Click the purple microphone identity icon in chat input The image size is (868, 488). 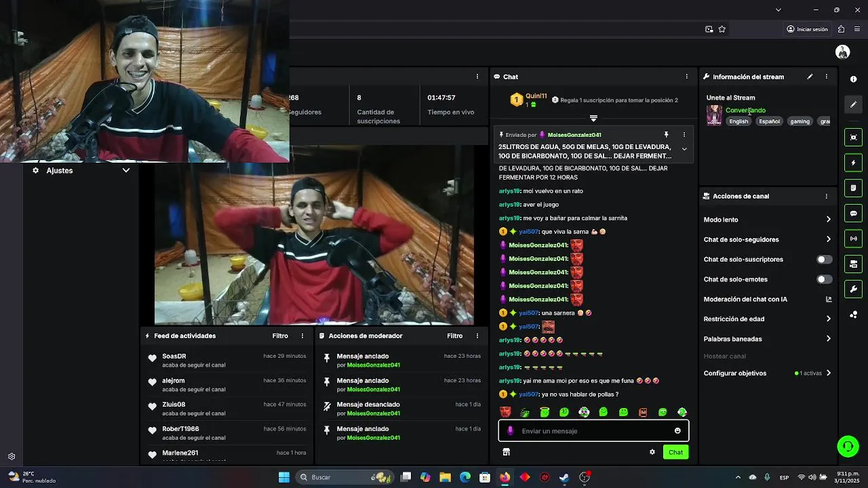click(511, 431)
